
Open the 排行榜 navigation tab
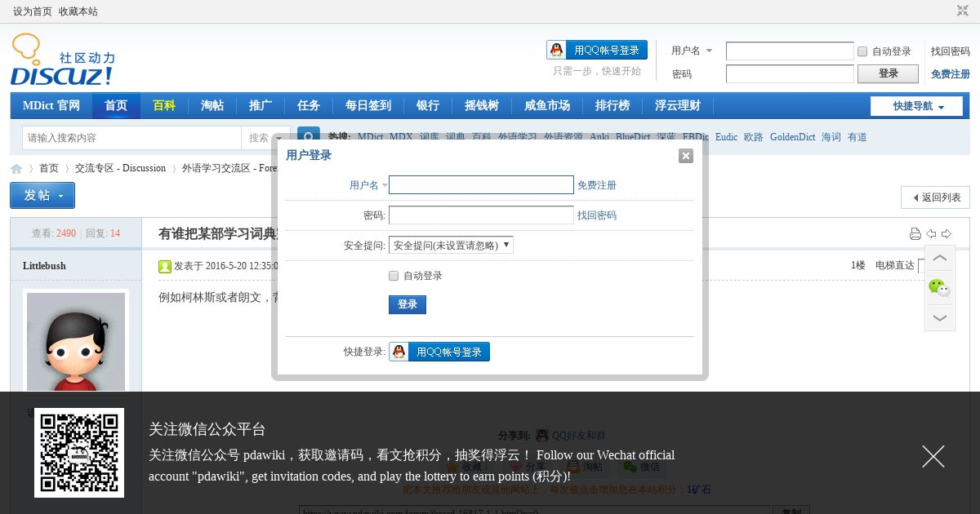612,106
